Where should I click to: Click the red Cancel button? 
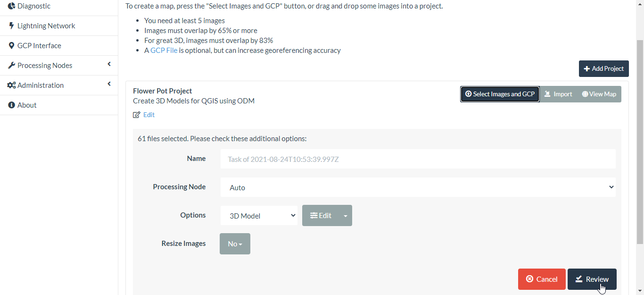click(542, 279)
